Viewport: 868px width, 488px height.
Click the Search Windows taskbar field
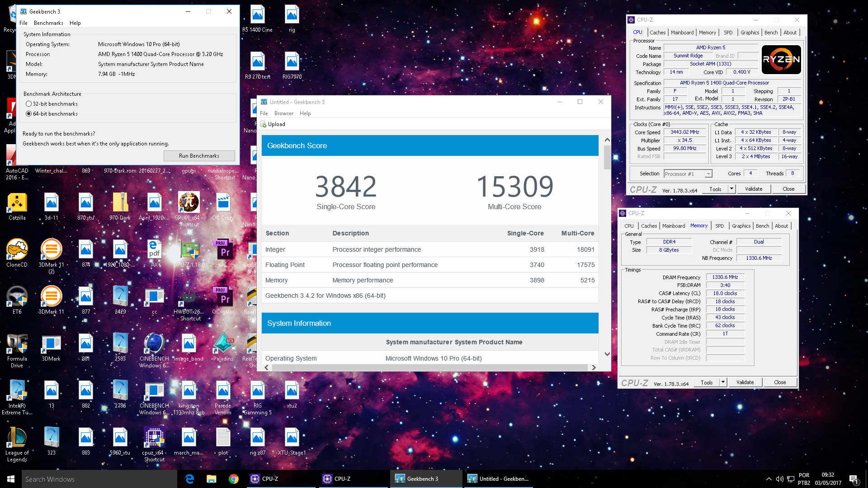point(99,479)
